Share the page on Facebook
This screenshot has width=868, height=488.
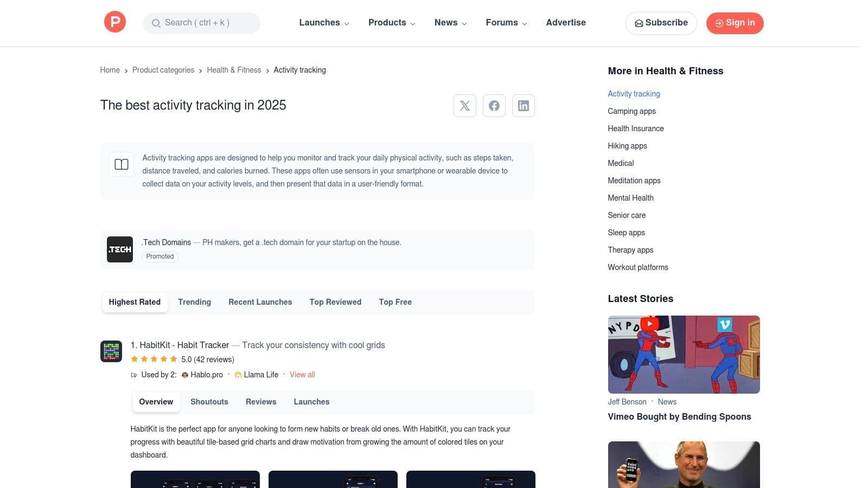[494, 106]
